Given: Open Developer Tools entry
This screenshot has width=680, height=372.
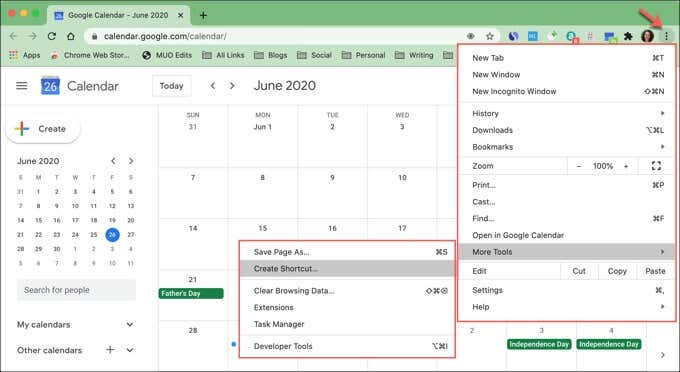Looking at the screenshot, I should (x=347, y=346).
